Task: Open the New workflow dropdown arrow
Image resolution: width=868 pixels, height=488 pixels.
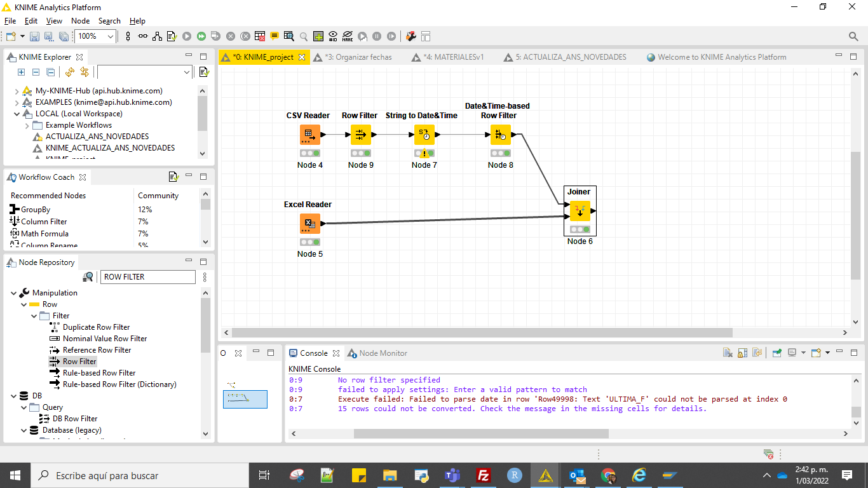Action: (x=22, y=37)
